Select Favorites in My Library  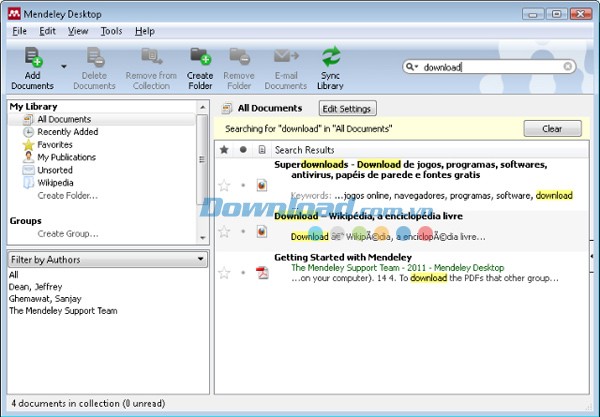[55, 145]
